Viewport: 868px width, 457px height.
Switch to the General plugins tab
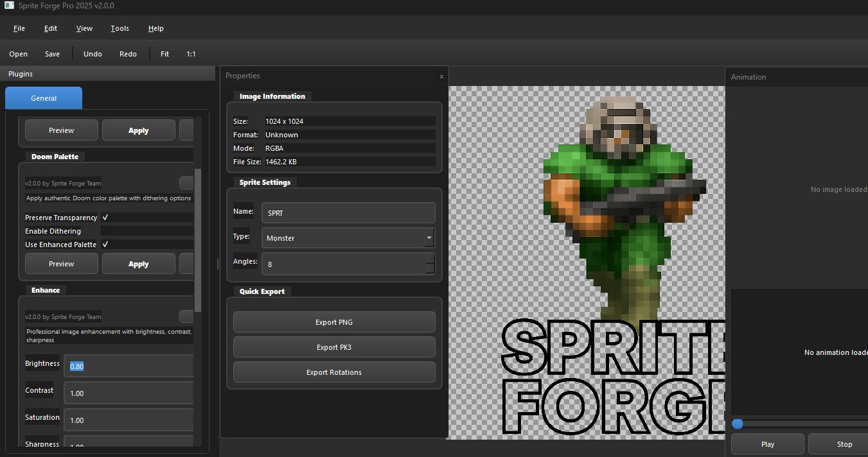[44, 98]
